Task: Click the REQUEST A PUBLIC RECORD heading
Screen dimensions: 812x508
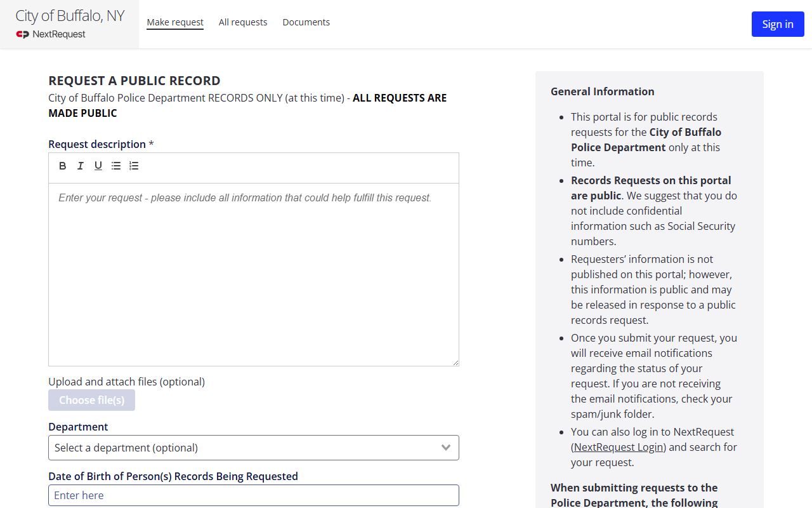Action: click(134, 81)
